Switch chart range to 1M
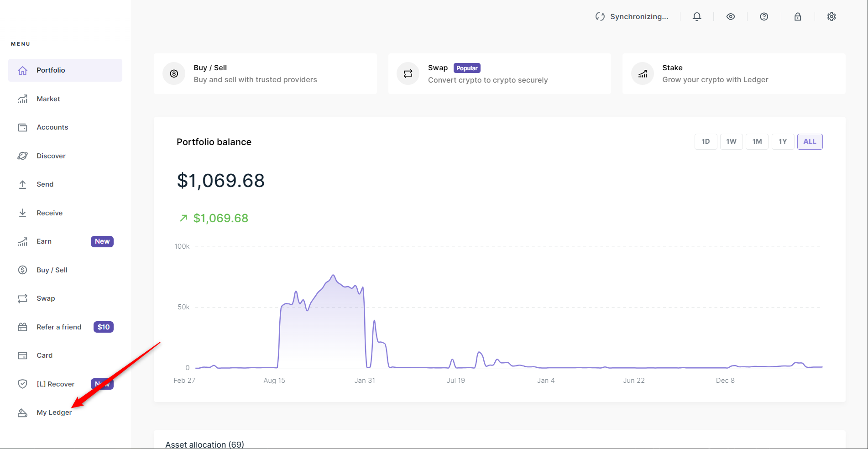 pos(757,141)
